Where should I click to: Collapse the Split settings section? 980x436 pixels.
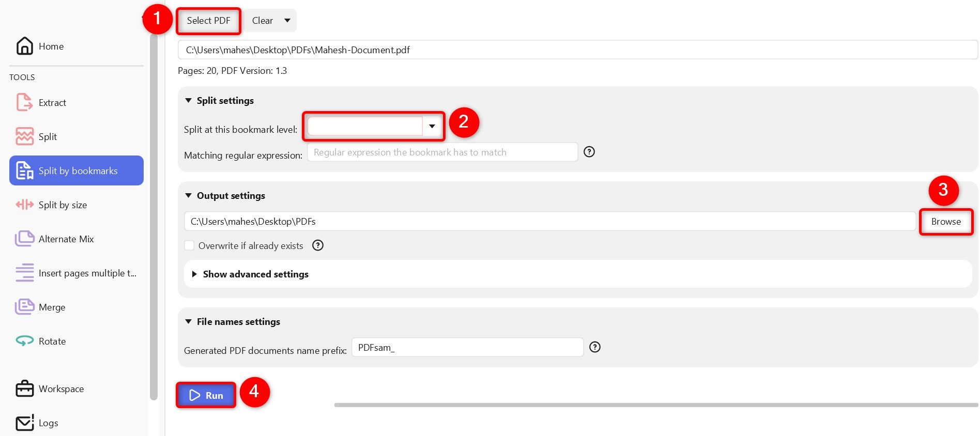pyautogui.click(x=189, y=100)
